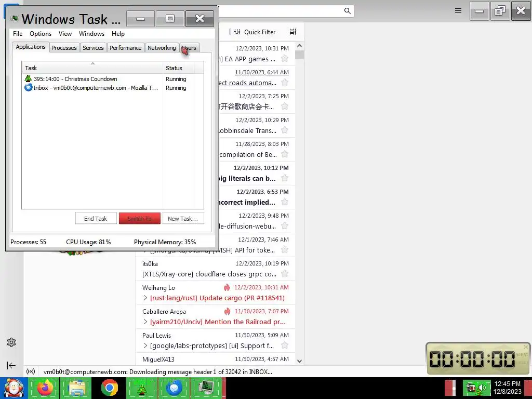Open the MiguelX413 email row

(216, 359)
